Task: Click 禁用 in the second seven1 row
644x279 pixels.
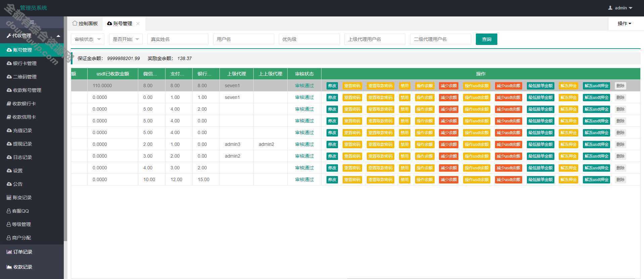Action: tap(404, 98)
